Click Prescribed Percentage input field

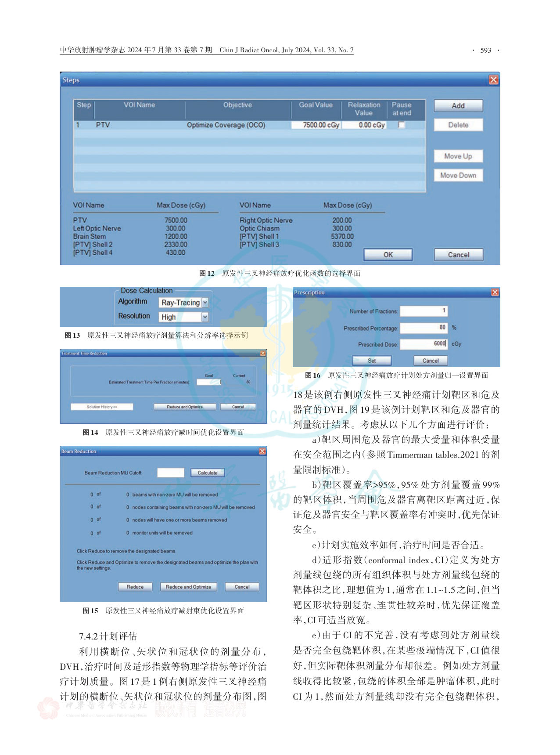424,328
